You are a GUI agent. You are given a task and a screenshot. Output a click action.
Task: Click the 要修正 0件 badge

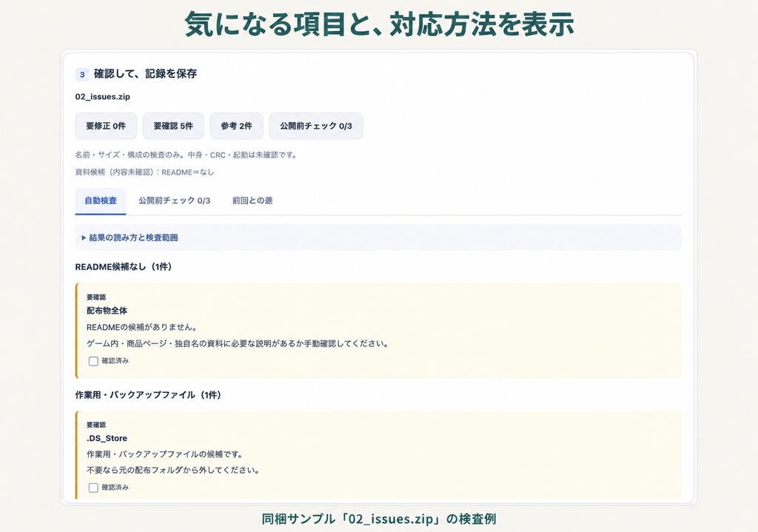[106, 126]
